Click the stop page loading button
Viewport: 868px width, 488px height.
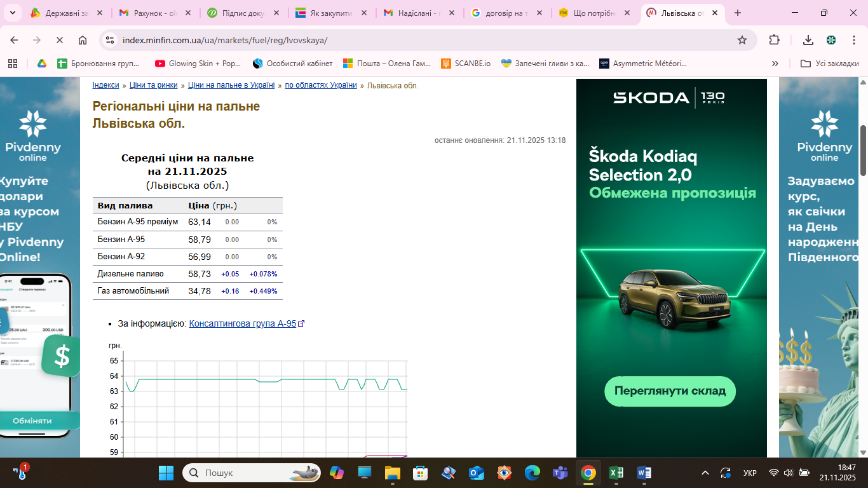(59, 40)
